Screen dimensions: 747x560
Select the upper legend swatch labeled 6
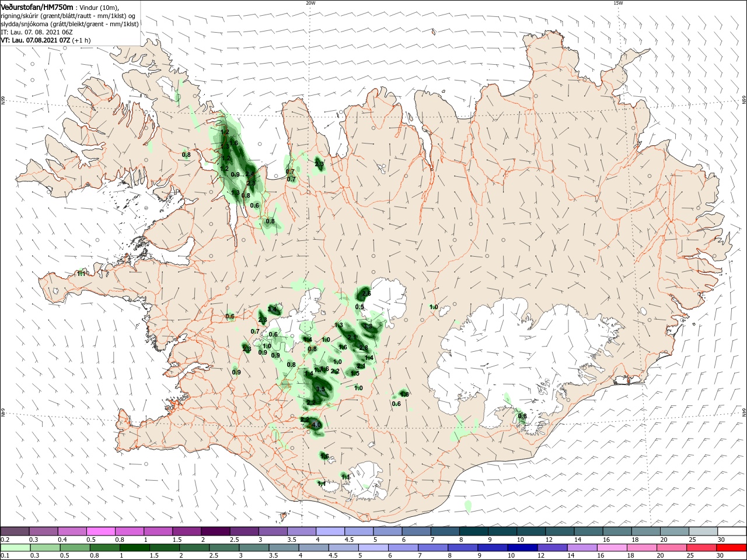click(x=417, y=531)
